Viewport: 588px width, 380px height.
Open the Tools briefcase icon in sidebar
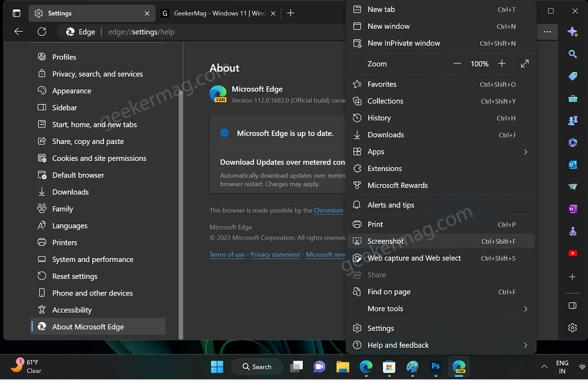[x=572, y=98]
